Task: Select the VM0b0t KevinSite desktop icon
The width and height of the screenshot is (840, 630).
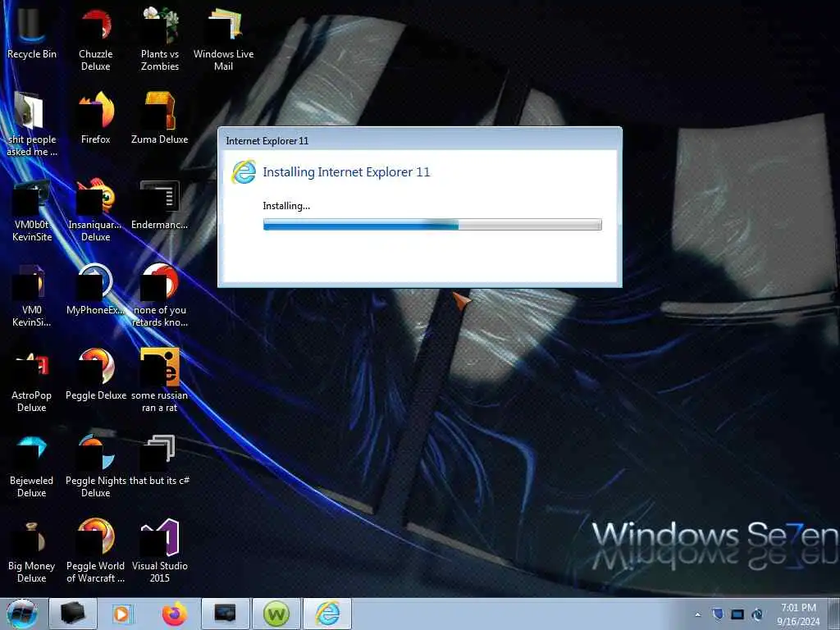Action: pos(32,209)
